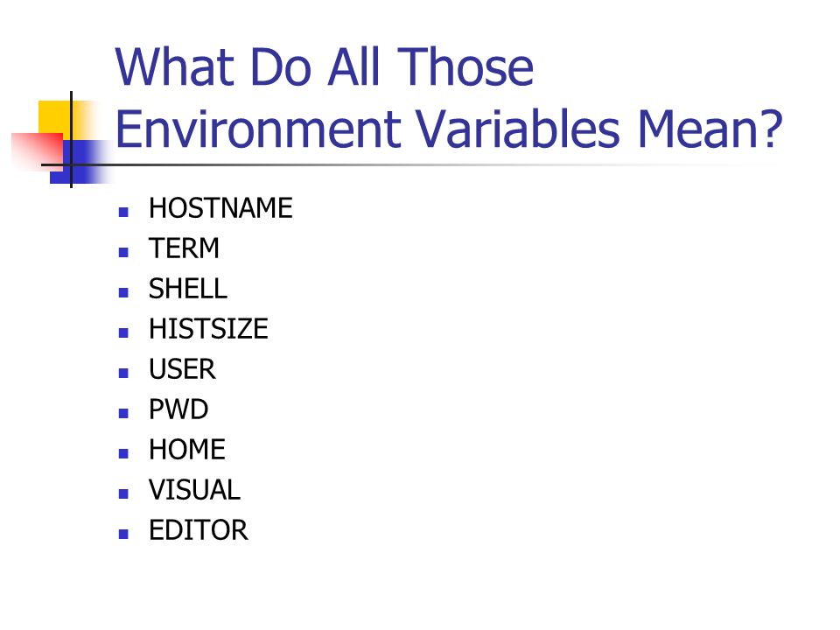Click the red square in the slide logo
Image resolution: width=840 pixels, height=630 pixels.
pos(38,151)
